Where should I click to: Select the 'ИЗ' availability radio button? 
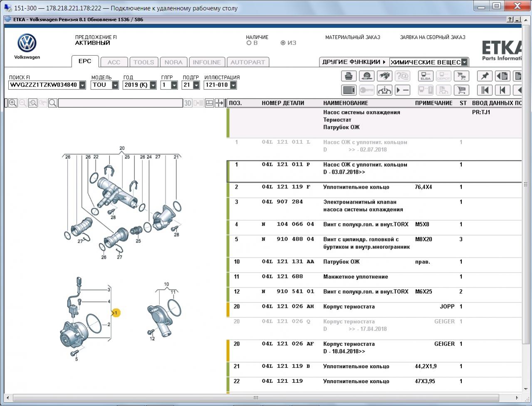[283, 43]
